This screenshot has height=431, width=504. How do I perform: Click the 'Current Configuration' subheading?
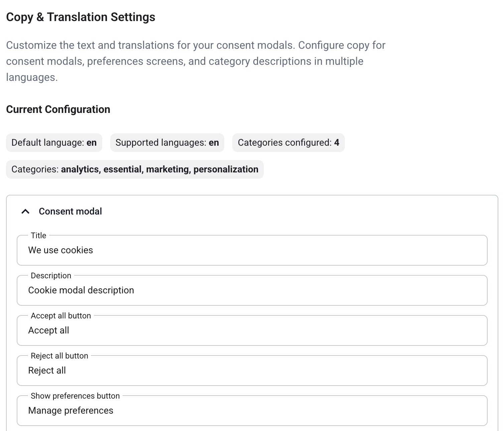(58, 109)
